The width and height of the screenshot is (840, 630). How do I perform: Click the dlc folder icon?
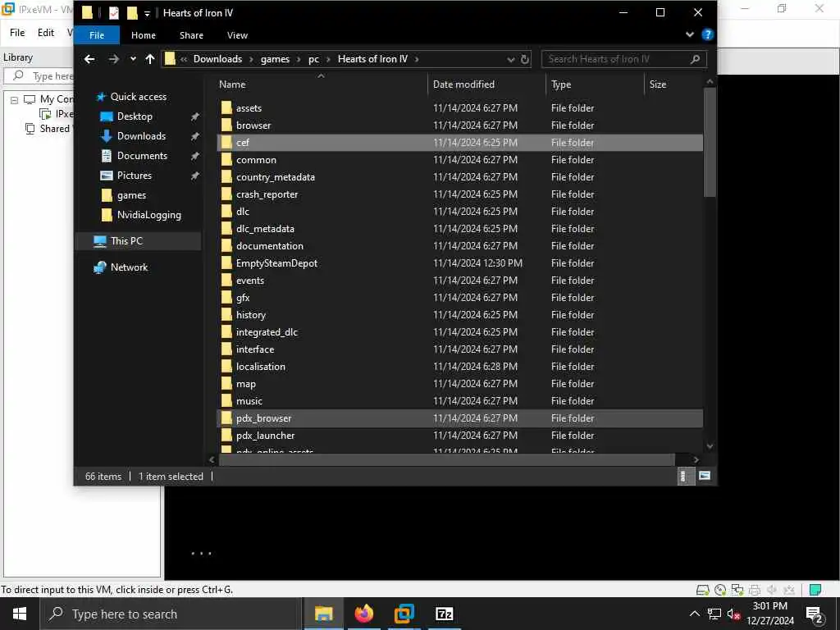226,211
